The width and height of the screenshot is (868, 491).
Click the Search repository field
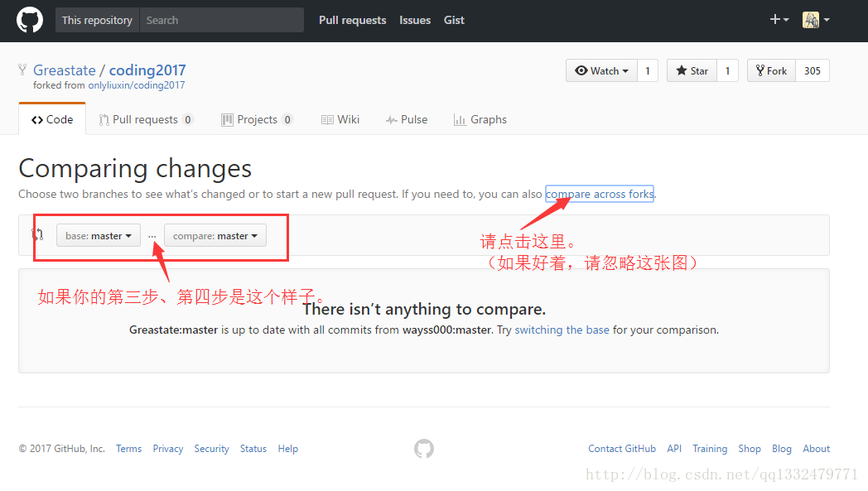click(x=221, y=20)
